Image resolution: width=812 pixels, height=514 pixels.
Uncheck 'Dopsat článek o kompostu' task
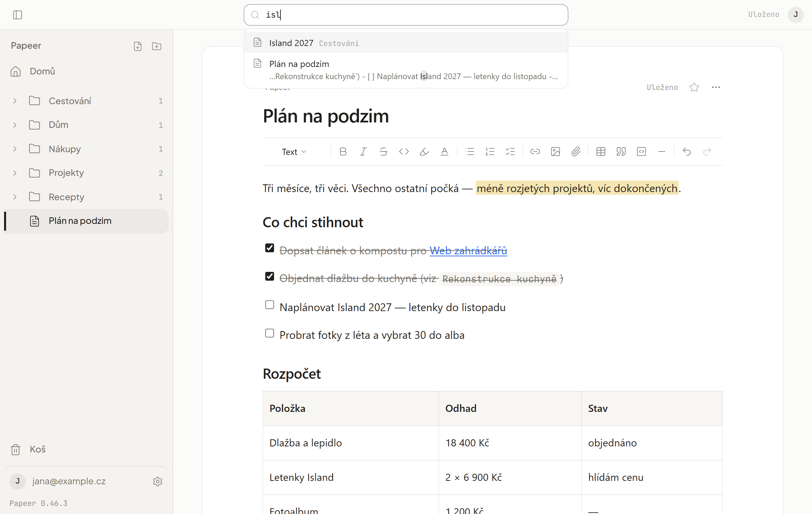point(270,248)
